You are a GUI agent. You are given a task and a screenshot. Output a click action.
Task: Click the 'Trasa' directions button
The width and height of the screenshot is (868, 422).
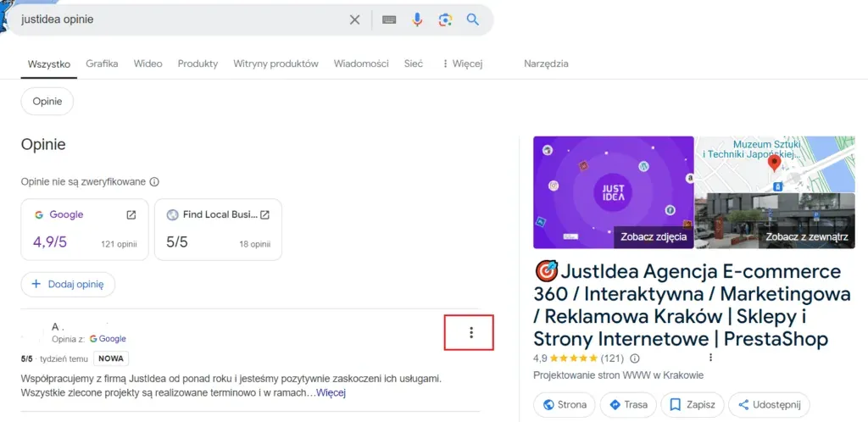coord(628,405)
